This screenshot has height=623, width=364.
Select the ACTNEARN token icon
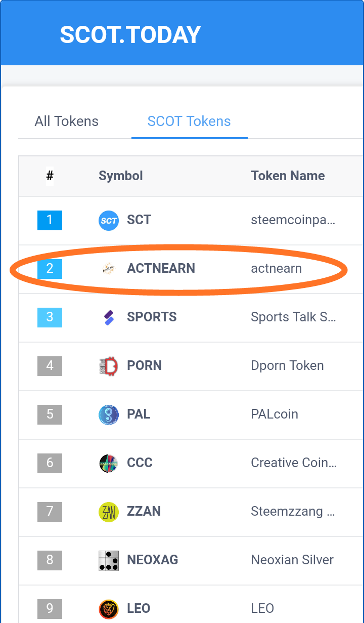tap(108, 269)
